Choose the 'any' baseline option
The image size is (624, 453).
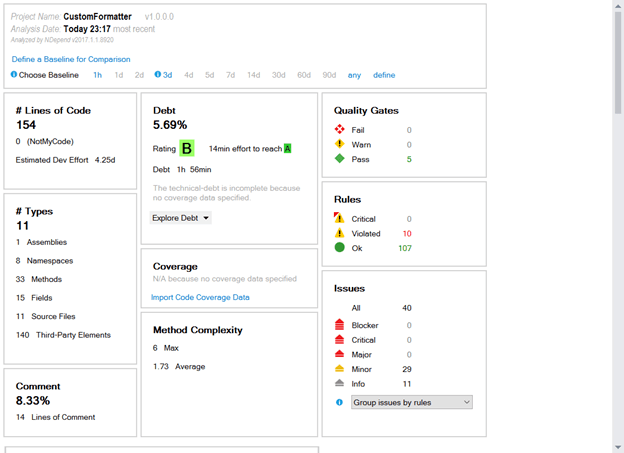[354, 75]
